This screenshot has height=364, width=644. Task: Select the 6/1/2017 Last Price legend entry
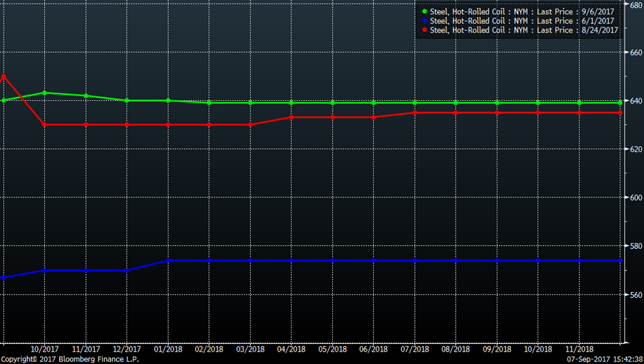[524, 21]
